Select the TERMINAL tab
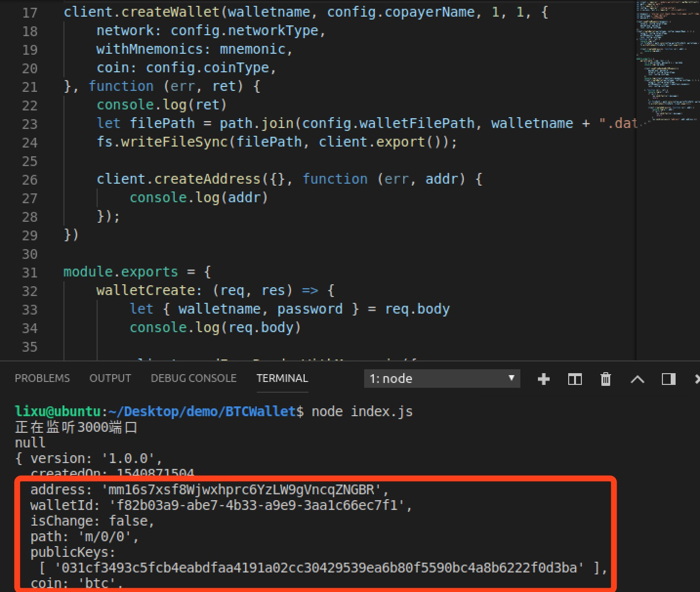The height and width of the screenshot is (592, 700). (x=282, y=379)
